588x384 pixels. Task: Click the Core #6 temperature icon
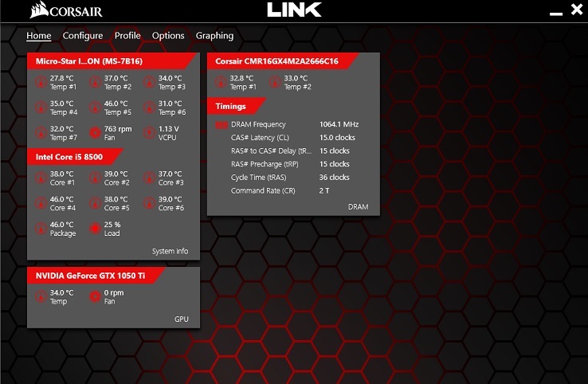click(x=149, y=203)
